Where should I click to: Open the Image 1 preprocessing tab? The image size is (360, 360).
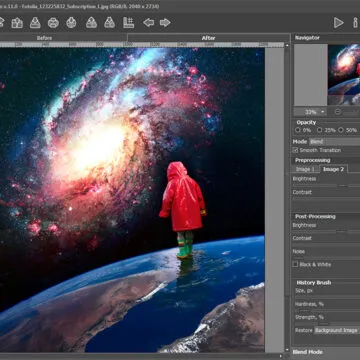(x=305, y=169)
